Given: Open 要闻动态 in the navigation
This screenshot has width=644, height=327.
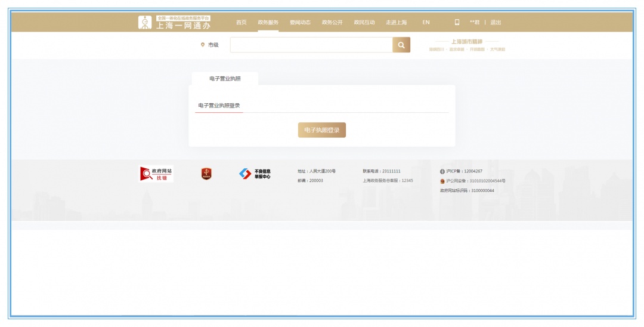Looking at the screenshot, I should pos(300,22).
